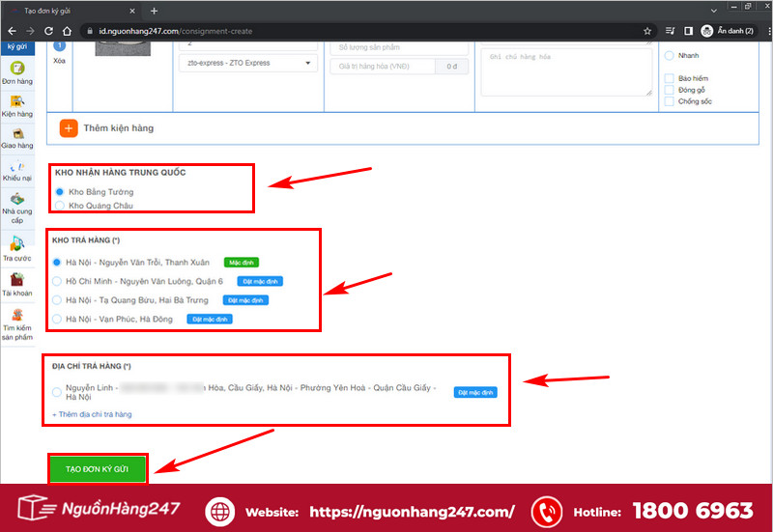This screenshot has height=532, width=773.
Task: Click the browser address bar URL
Action: click(x=175, y=31)
